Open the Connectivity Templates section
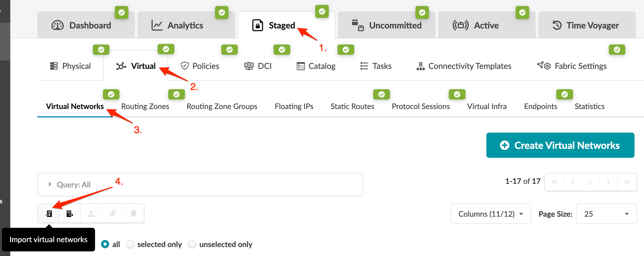Viewport: 644px width, 256px height. [x=464, y=66]
